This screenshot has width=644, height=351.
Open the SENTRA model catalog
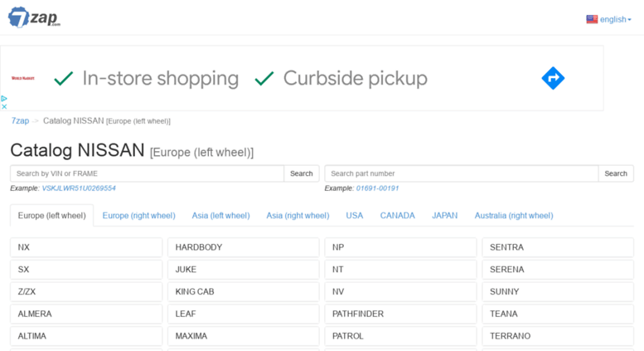(558, 247)
